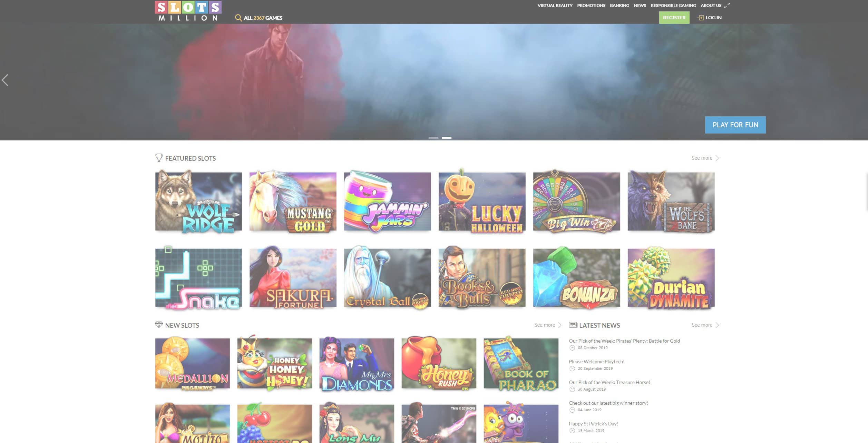Image resolution: width=868 pixels, height=443 pixels.
Task: Open the Virtual Reality menu
Action: [x=555, y=6]
